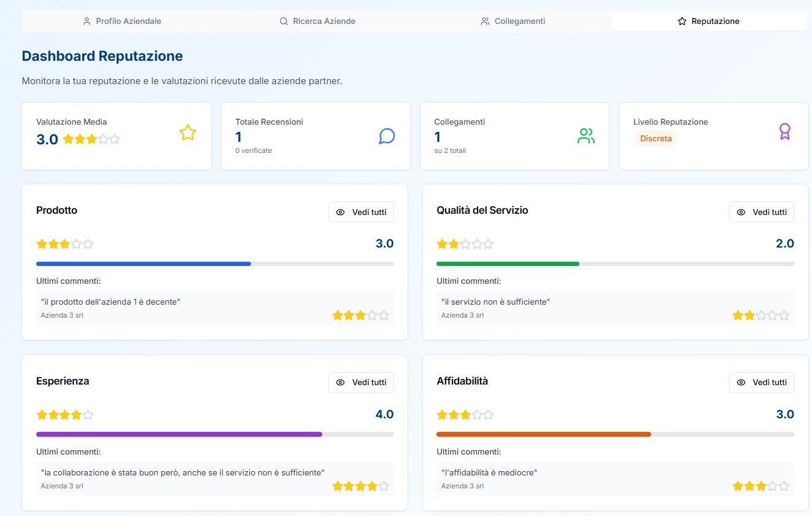The height and width of the screenshot is (516, 812).
Task: Open the Collegamenti tab
Action: (x=512, y=21)
